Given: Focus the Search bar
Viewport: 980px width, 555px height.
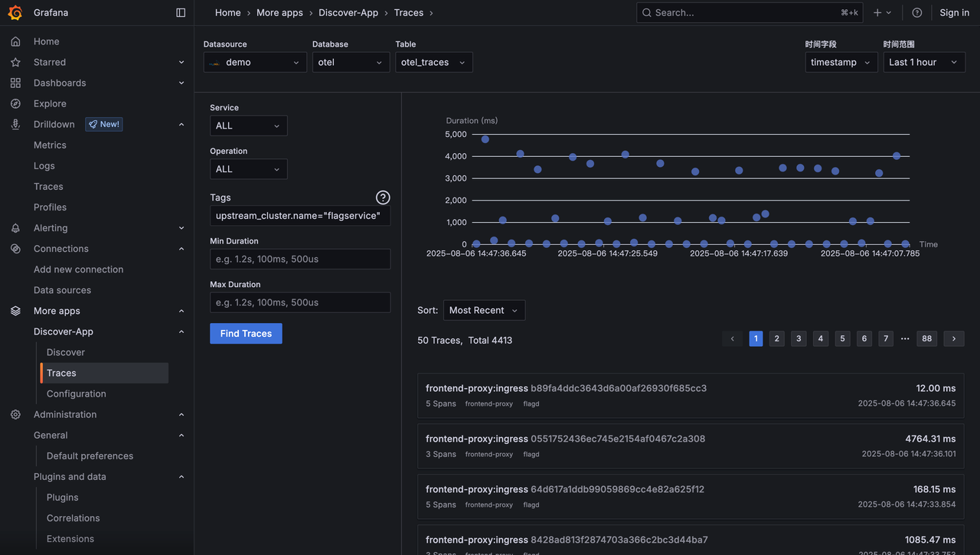Looking at the screenshot, I should [750, 12].
